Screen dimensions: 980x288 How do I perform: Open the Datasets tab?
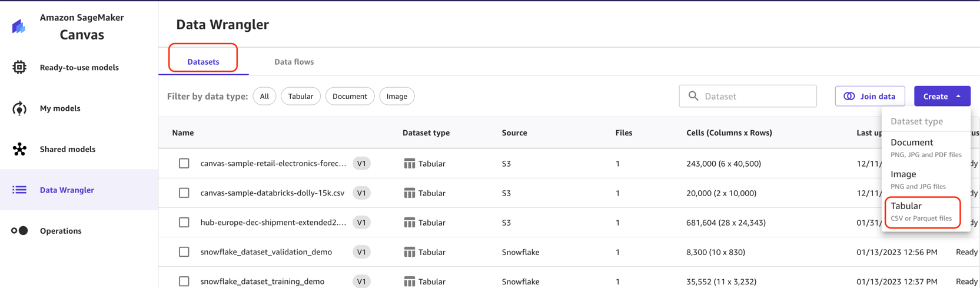coord(203,62)
